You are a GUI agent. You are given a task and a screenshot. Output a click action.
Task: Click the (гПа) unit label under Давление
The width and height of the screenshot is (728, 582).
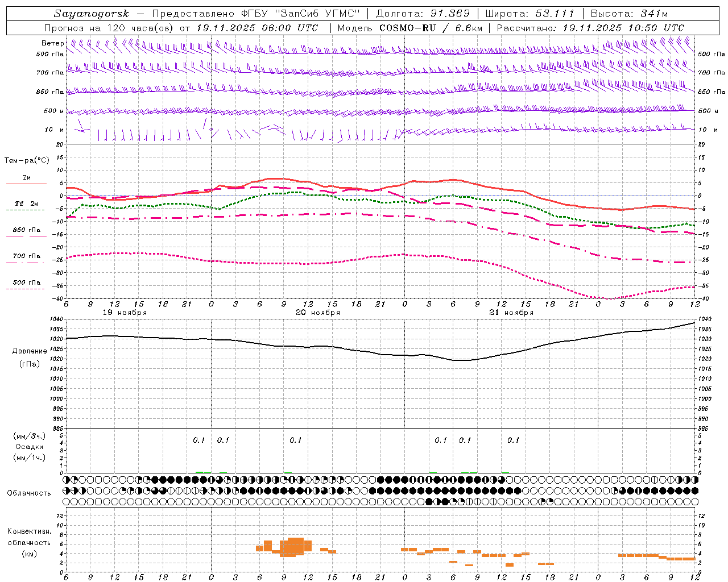click(30, 364)
